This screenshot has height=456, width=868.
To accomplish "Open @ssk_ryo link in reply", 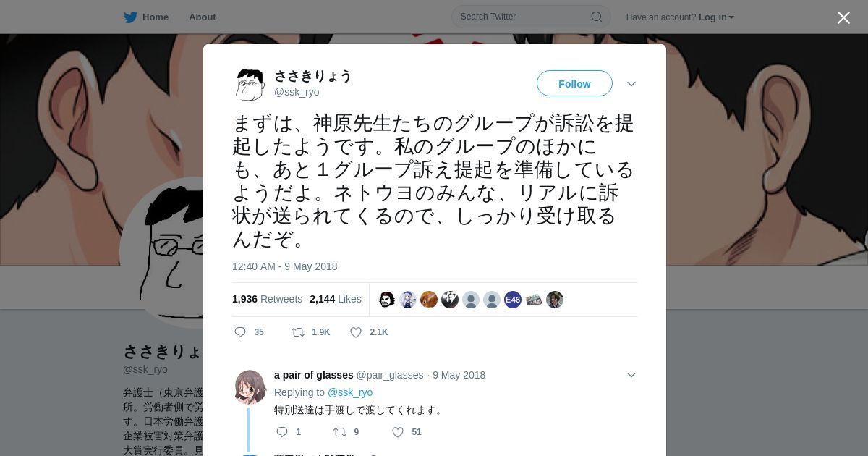I will click(x=350, y=392).
